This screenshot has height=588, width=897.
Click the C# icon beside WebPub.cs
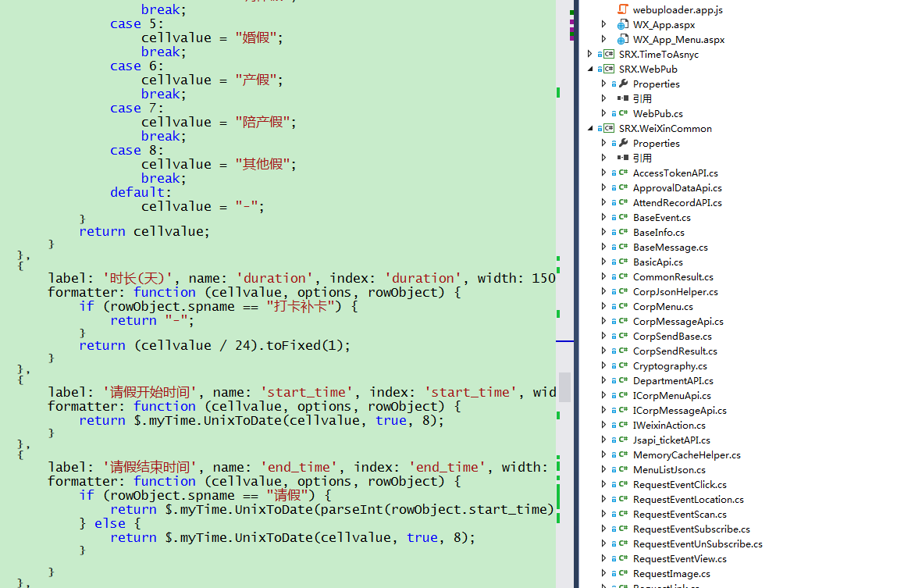(623, 113)
